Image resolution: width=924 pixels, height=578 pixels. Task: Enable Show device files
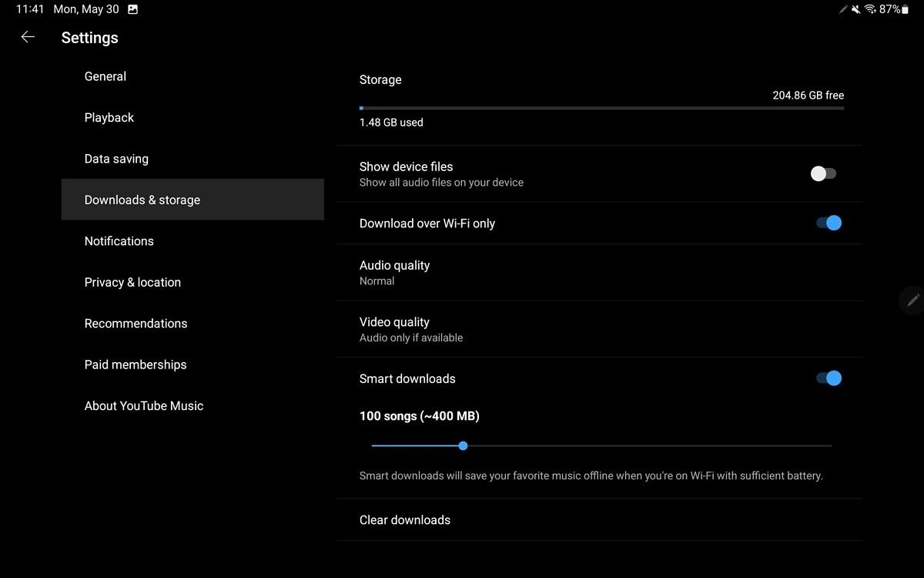(x=822, y=173)
